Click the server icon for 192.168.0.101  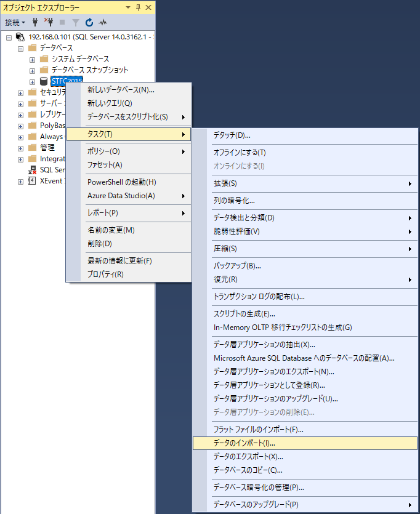point(20,37)
